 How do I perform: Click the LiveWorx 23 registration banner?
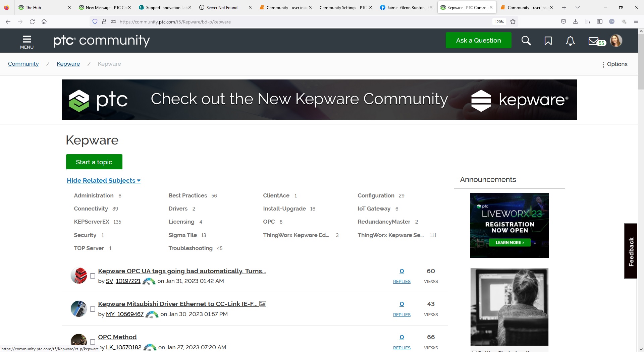tap(509, 225)
